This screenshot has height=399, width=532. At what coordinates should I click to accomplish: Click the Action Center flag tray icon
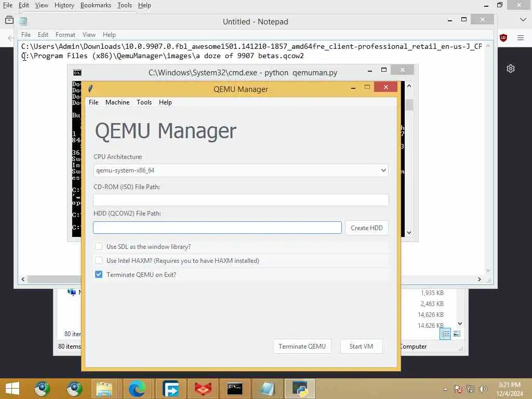[458, 389]
